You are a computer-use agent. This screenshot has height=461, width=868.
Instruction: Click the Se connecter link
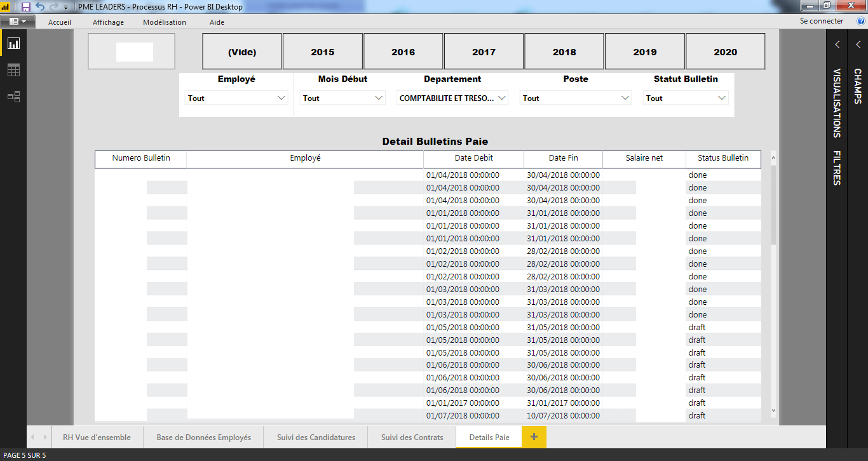(x=822, y=21)
